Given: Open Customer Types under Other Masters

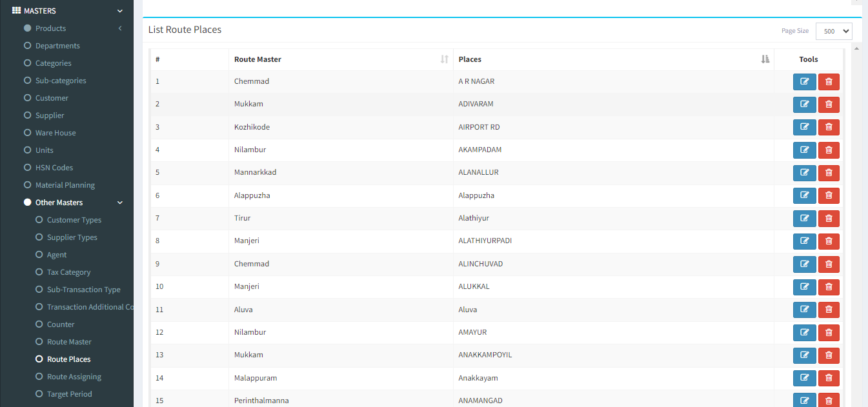Looking at the screenshot, I should pos(74,220).
